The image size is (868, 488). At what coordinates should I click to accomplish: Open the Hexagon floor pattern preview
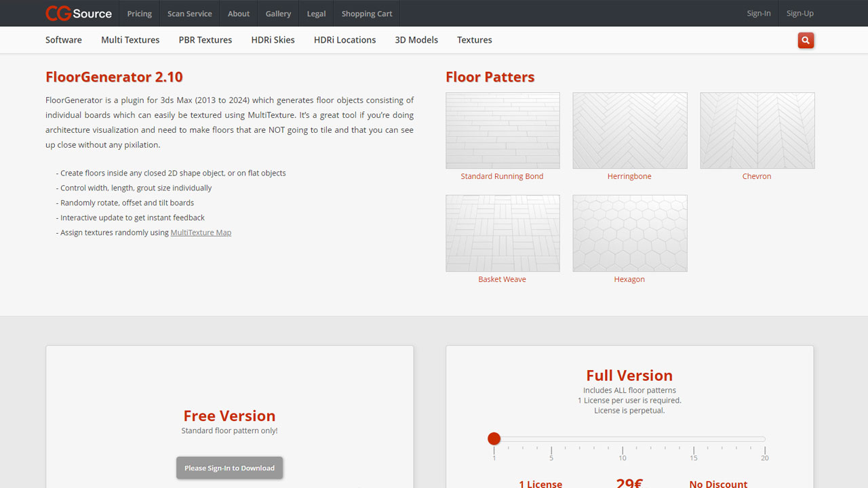pos(629,233)
